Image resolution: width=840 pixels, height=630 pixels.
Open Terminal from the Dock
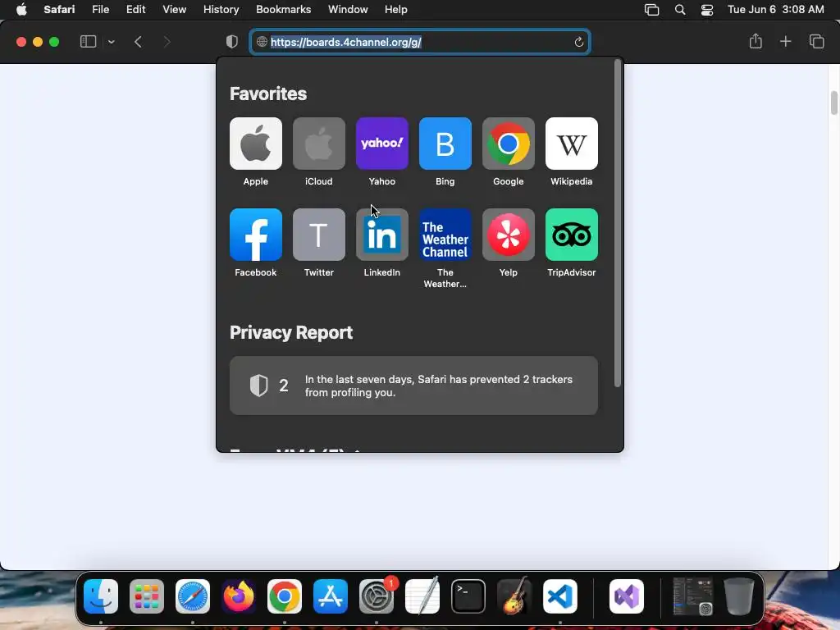(x=468, y=596)
